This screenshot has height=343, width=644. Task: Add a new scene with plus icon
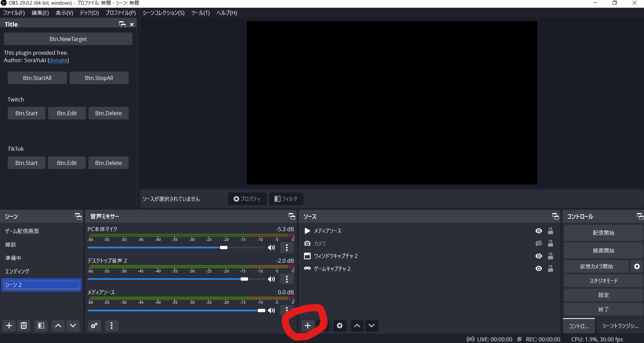(9, 326)
